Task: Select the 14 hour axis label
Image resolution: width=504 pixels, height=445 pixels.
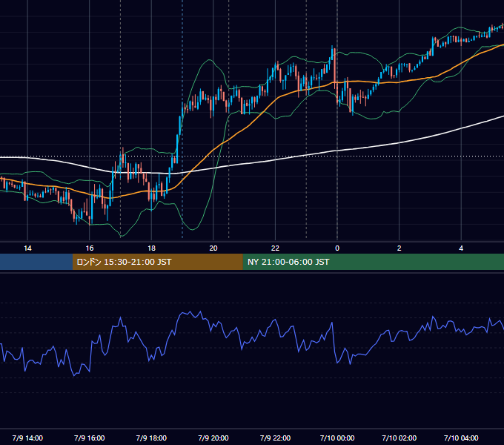Action: click(27, 248)
